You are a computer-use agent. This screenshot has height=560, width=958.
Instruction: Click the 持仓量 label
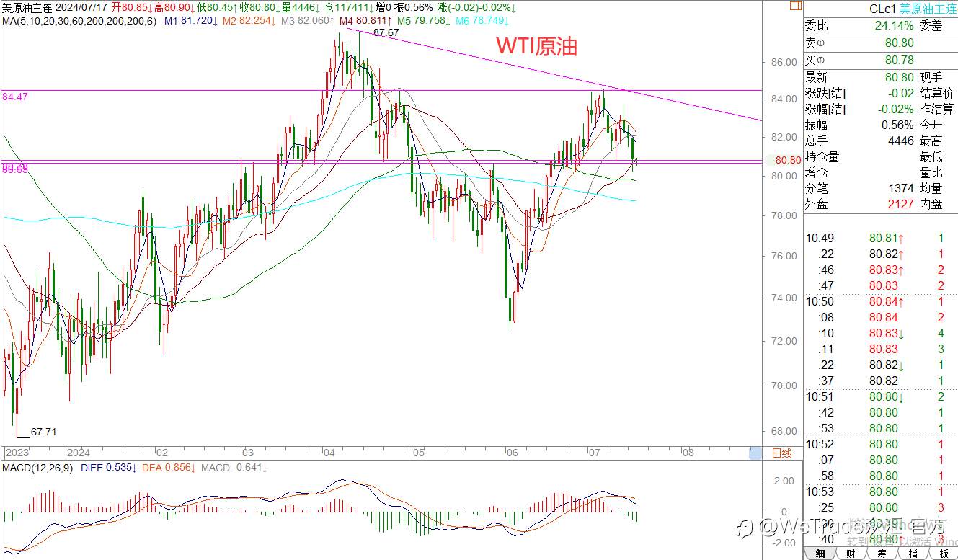pyautogui.click(x=822, y=156)
